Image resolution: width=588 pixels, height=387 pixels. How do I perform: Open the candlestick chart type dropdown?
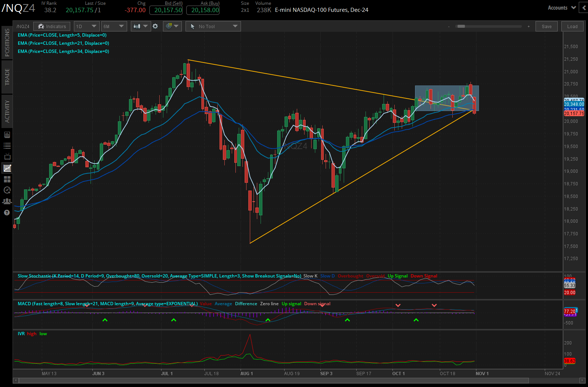(141, 26)
